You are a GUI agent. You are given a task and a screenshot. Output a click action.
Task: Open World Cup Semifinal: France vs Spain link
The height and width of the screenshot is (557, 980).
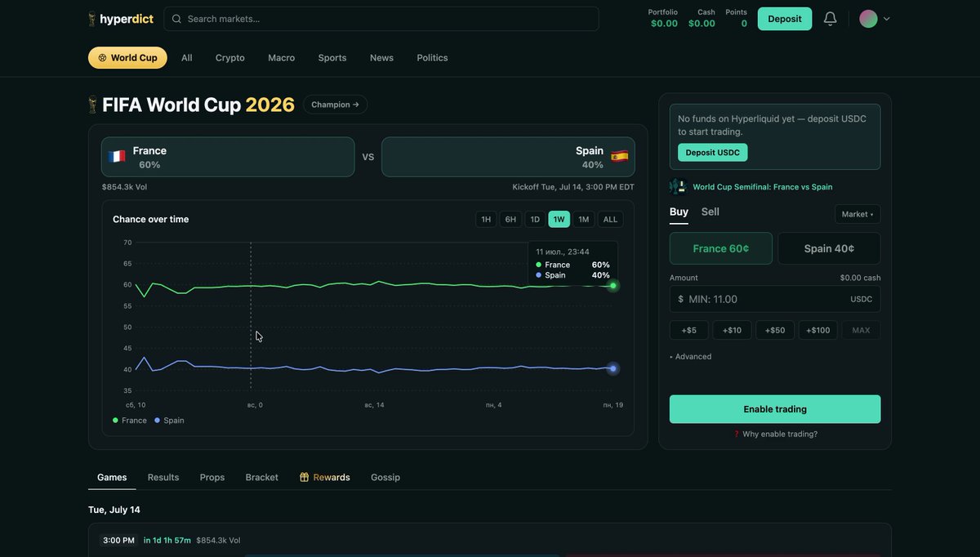763,187
